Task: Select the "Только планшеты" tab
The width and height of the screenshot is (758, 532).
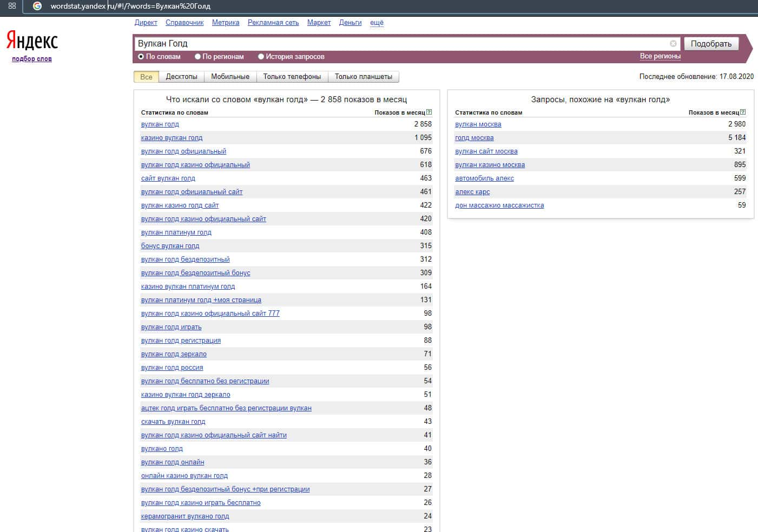Action: coord(363,77)
